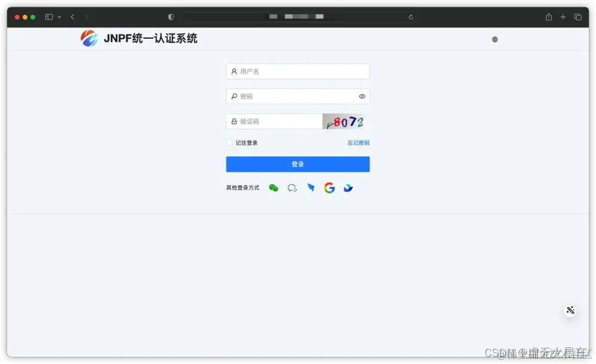The image size is (596, 364).
Task: Open a new browser tab
Action: point(563,17)
